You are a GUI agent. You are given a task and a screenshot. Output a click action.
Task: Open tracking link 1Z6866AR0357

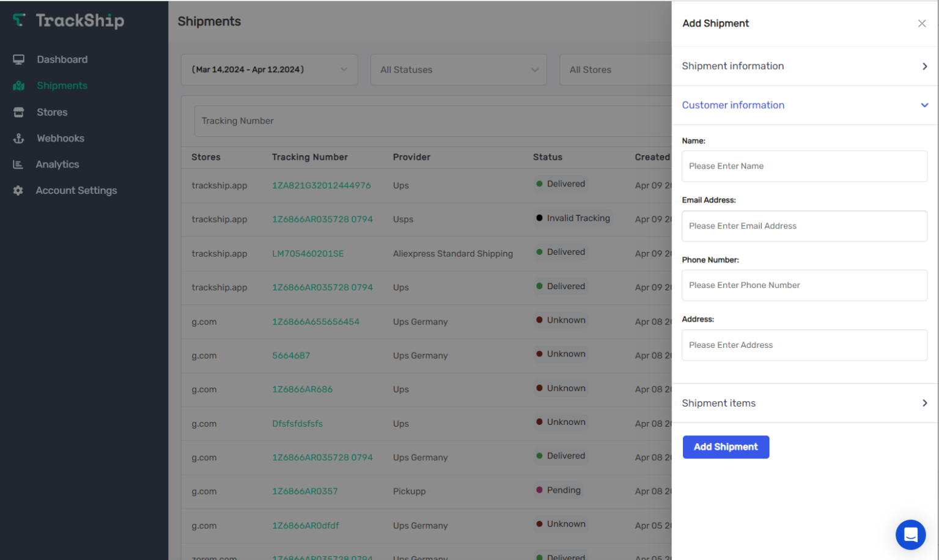click(x=305, y=491)
